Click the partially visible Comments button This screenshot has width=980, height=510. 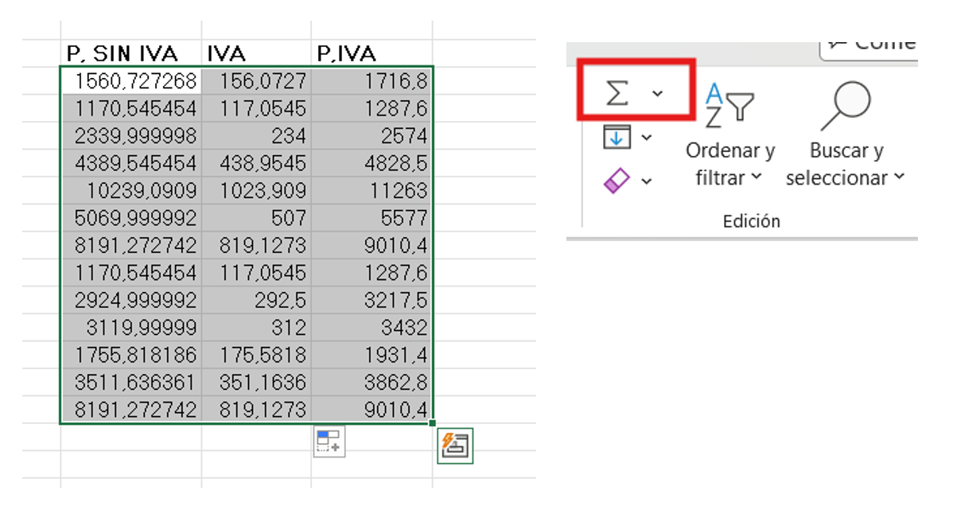[869, 44]
